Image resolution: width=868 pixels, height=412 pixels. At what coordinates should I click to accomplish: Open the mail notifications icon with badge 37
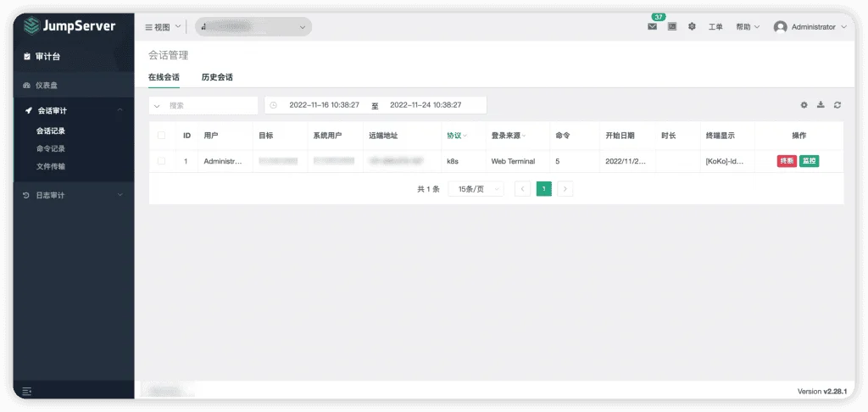click(x=652, y=26)
